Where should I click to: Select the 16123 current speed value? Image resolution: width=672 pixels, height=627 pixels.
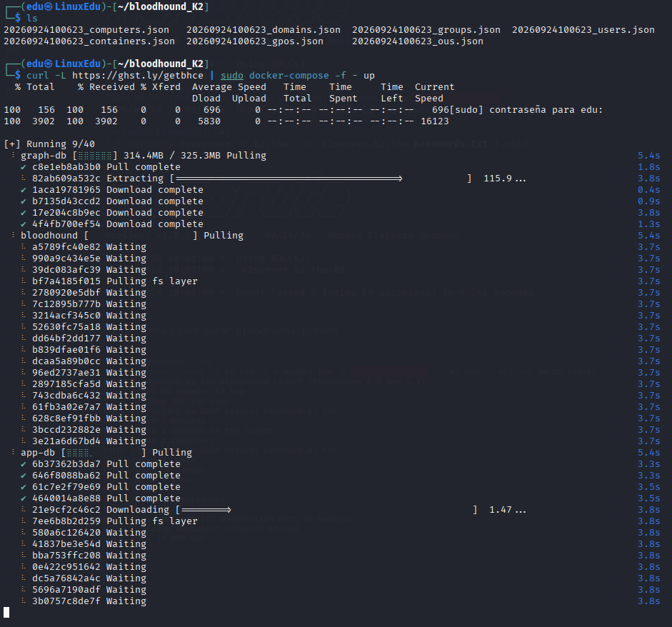pos(435,121)
